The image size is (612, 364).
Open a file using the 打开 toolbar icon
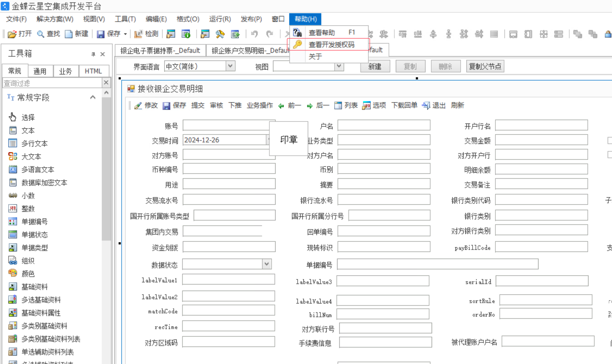coord(16,34)
